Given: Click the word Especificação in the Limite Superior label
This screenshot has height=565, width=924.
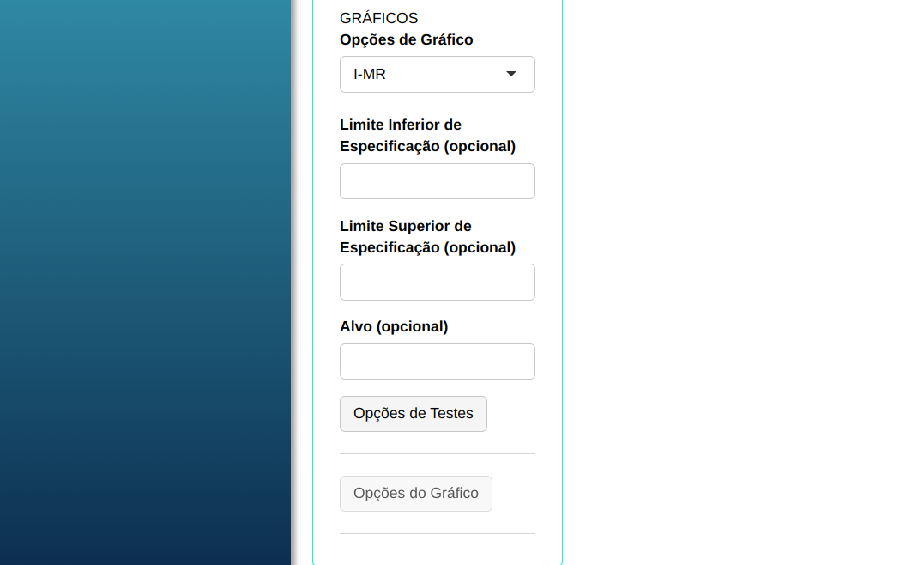Looking at the screenshot, I should tap(390, 247).
